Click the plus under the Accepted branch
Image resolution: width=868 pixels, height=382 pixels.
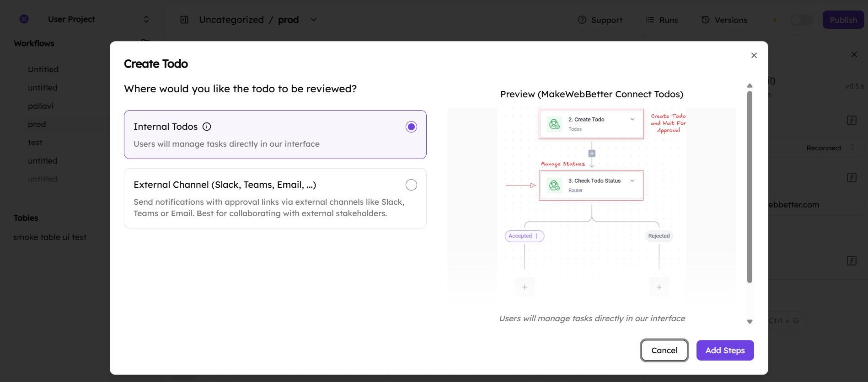pos(525,287)
